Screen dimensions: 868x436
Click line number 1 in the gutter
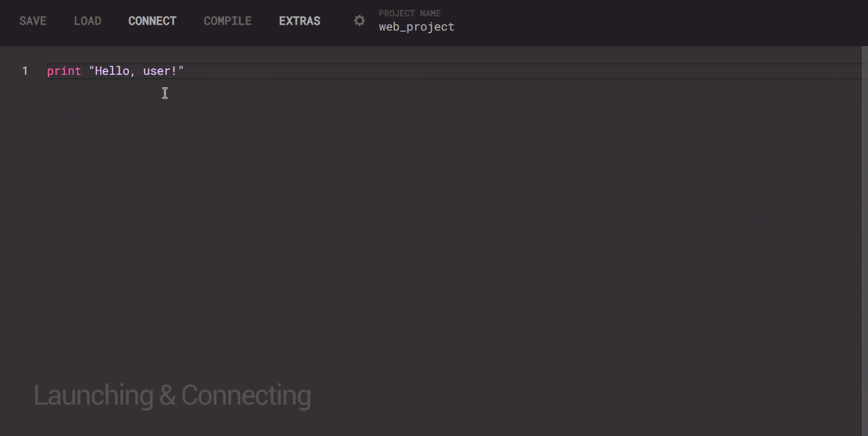click(25, 71)
